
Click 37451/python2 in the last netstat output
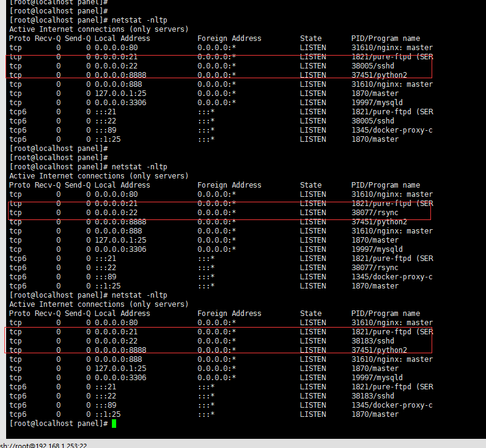(x=379, y=350)
